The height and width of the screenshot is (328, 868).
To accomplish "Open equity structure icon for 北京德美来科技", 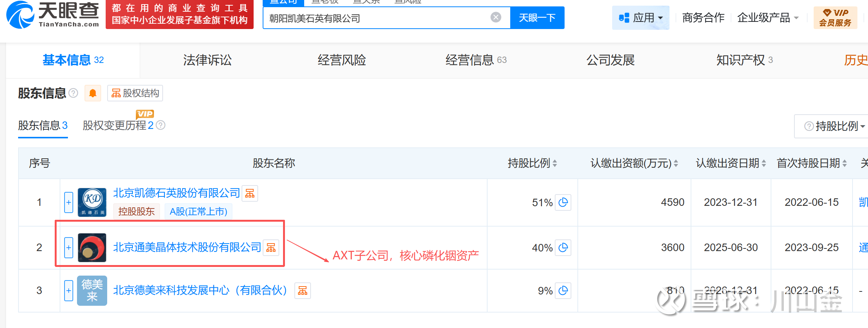I will coord(303,291).
